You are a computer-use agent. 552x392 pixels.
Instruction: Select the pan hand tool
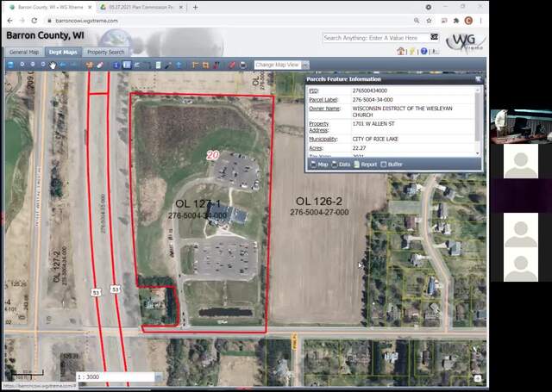[x=53, y=65]
